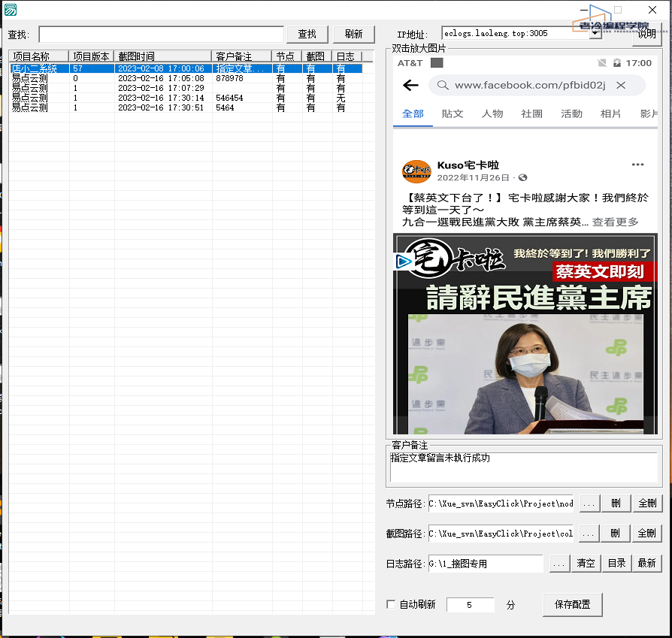Select the 相片 tab in the screenshot
Viewport: 672px width, 638px height.
610,113
